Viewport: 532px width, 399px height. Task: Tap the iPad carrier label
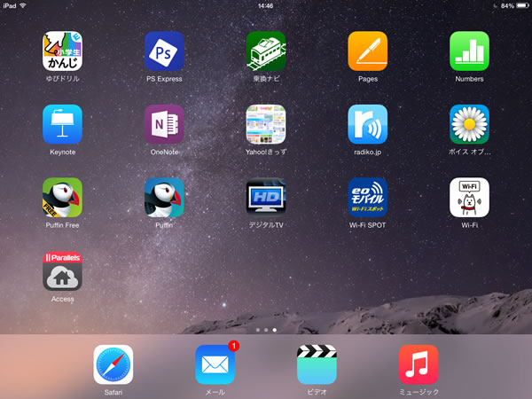10,6
